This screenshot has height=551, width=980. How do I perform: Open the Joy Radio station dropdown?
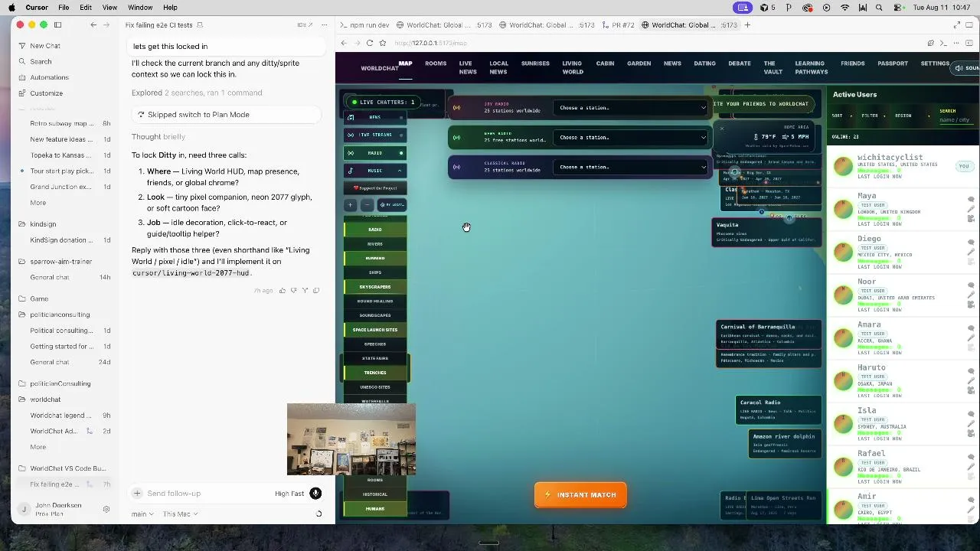[632, 108]
